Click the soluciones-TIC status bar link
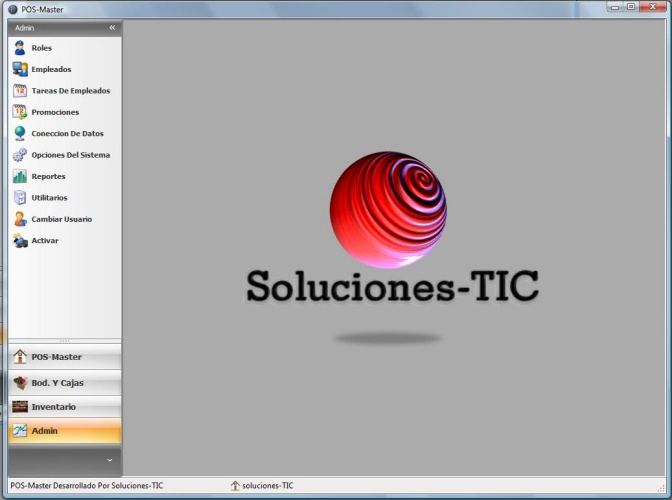The image size is (672, 500). click(268, 485)
